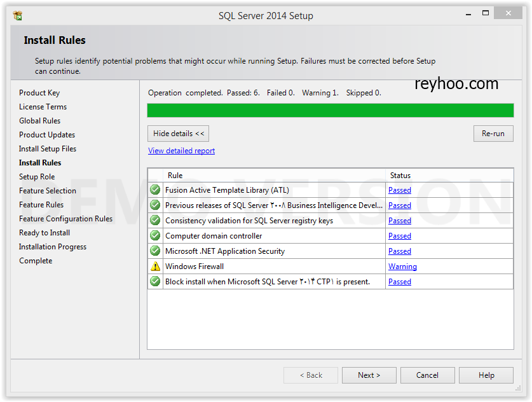Open the View detailed report link
Screen dimensions: 532x402
point(182,151)
